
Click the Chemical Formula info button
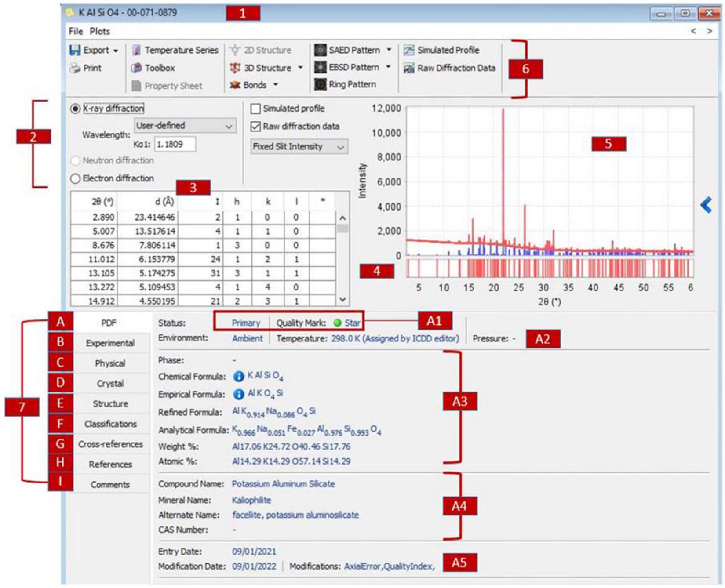pyautogui.click(x=238, y=377)
